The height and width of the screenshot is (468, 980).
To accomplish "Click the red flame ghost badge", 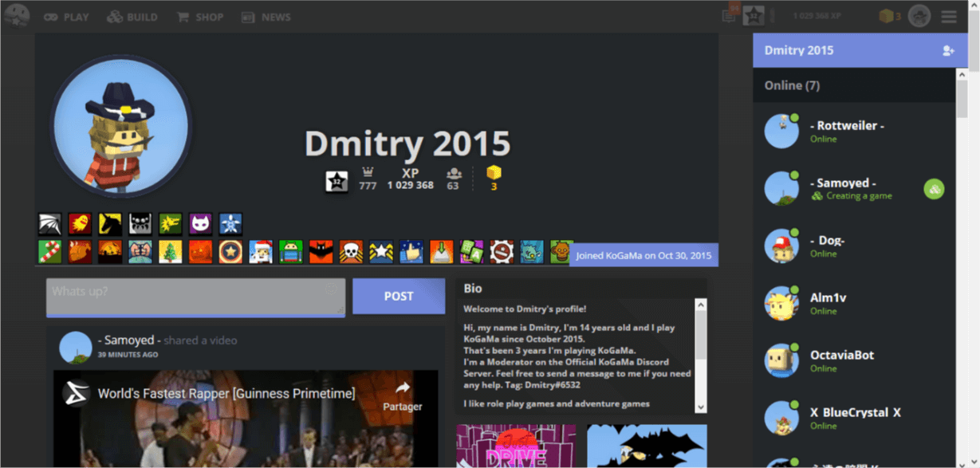I will (80, 224).
